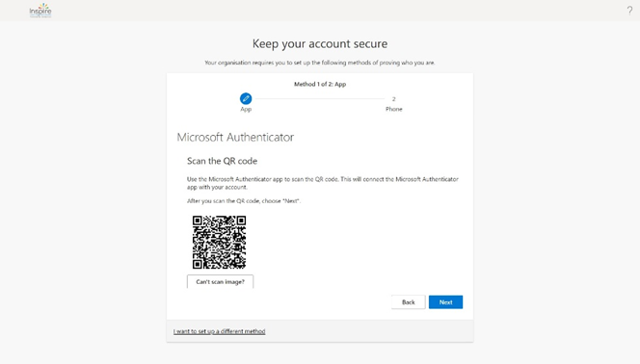Click the organisation requirement subtitle text
This screenshot has height=364, width=640.
[320, 63]
